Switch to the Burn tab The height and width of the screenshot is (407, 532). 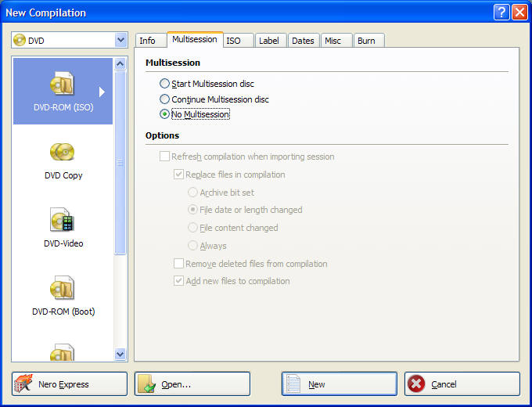368,41
